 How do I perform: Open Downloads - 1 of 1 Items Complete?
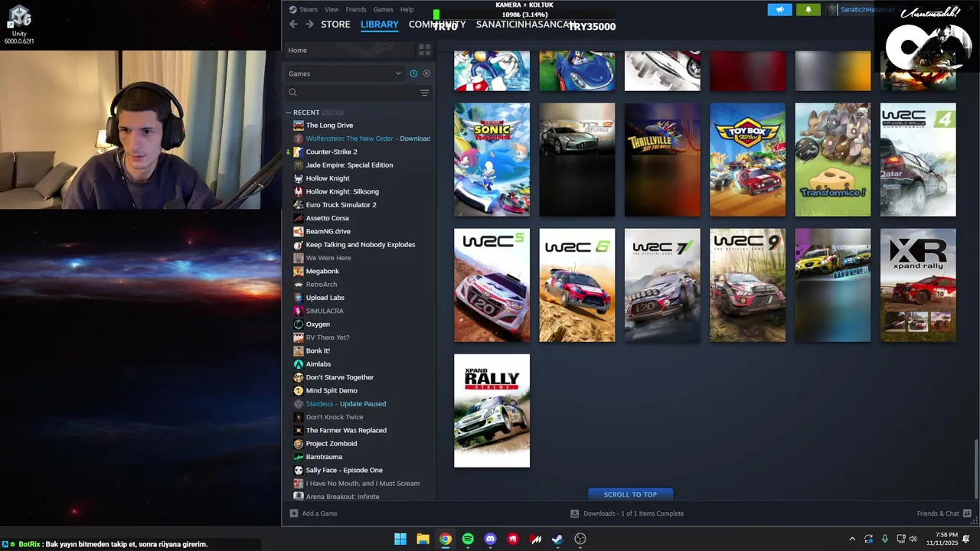tap(633, 514)
